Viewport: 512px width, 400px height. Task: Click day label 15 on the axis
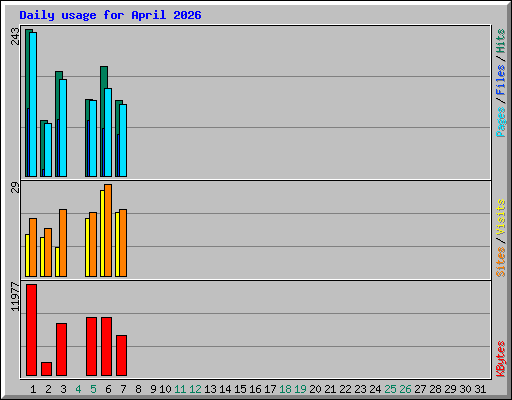[x=240, y=389]
